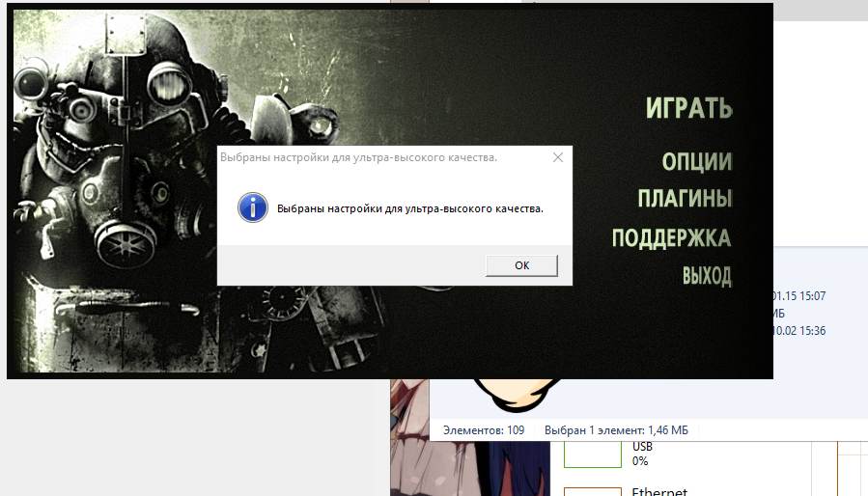Confirm the dialog with the OK button
Viewport: 868px width, 496px height.
(521, 265)
